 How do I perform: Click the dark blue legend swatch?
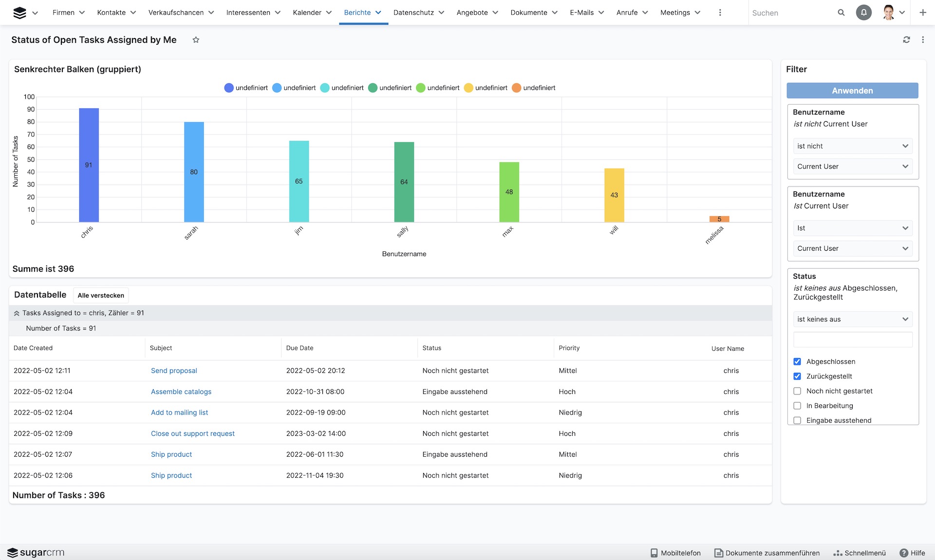point(229,88)
